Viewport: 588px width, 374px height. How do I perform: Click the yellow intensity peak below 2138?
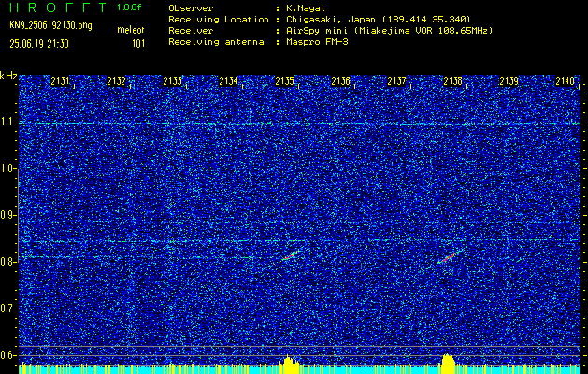448,363
